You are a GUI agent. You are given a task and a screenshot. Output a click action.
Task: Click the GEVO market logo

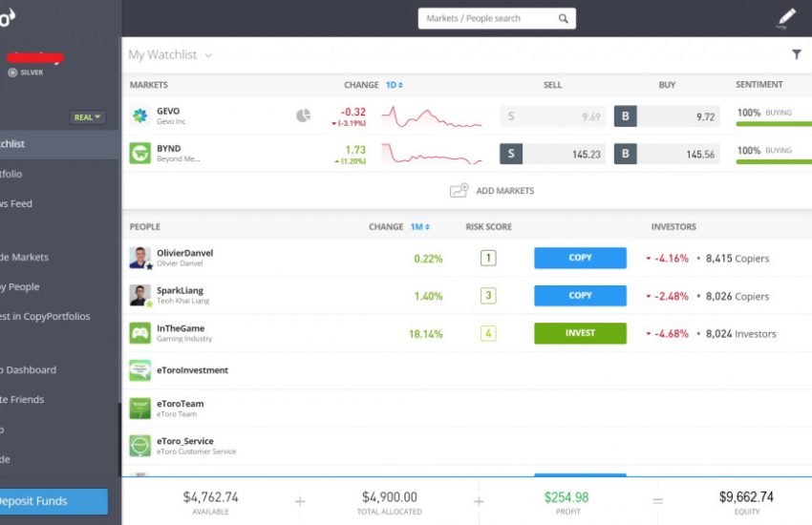click(x=139, y=115)
